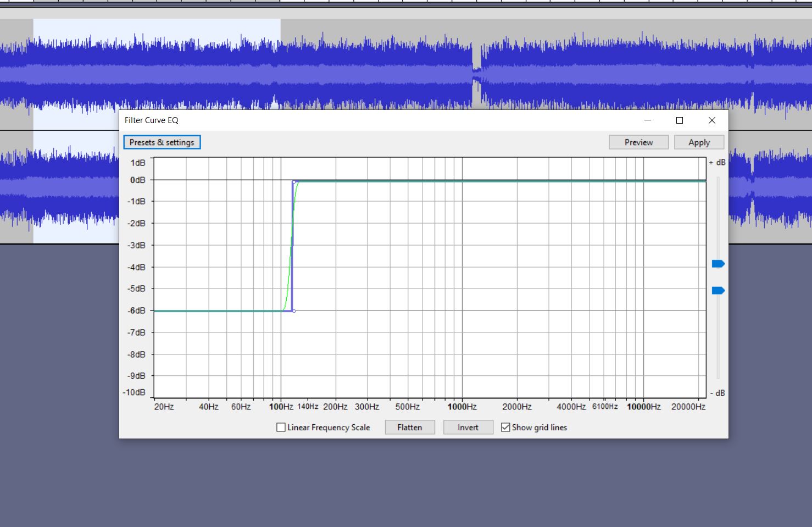This screenshot has width=812, height=527.
Task: Click the lower track waveform right of dialog
Action: point(769,187)
